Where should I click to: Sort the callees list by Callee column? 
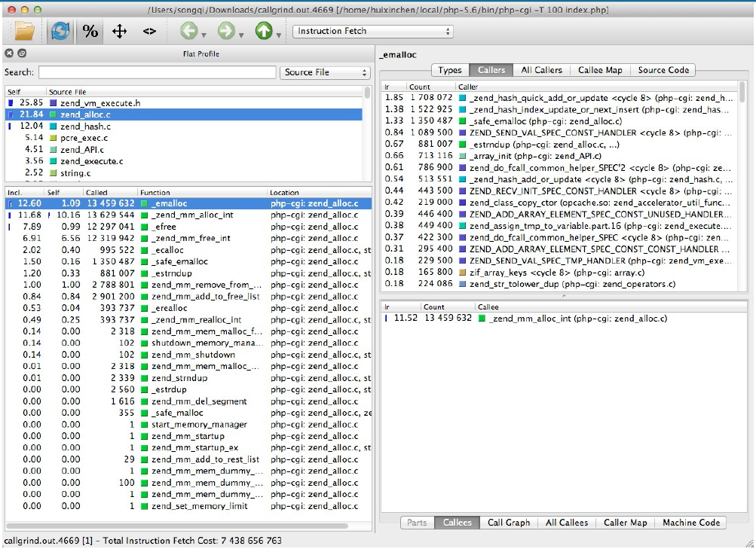pos(611,307)
